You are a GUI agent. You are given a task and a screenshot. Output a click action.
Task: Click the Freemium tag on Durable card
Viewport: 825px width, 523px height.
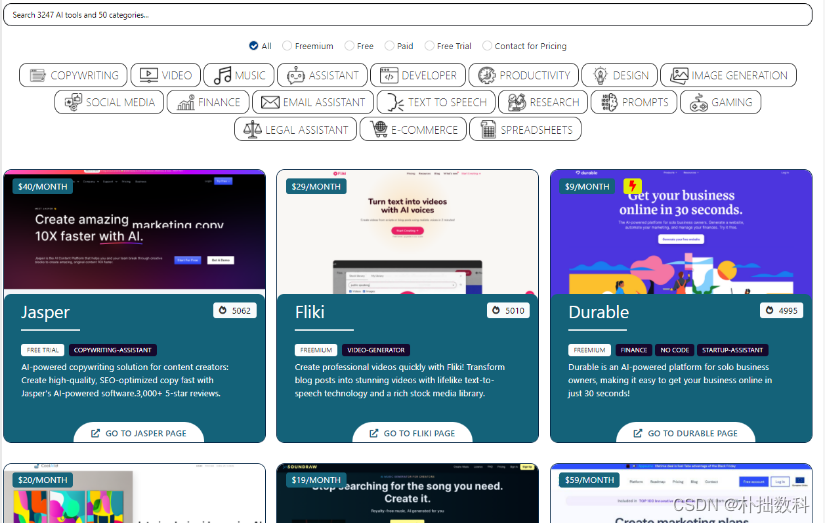[x=589, y=350]
